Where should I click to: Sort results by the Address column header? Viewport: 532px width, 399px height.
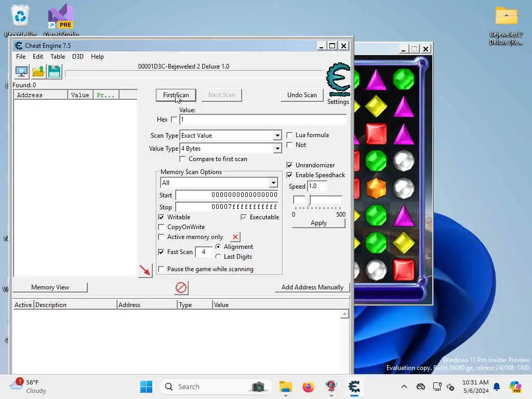coord(41,96)
